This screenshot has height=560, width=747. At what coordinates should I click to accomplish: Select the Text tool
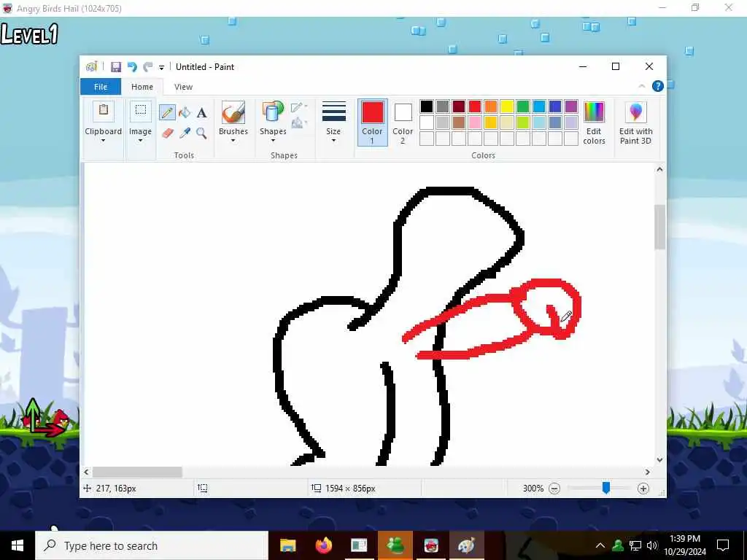(202, 113)
